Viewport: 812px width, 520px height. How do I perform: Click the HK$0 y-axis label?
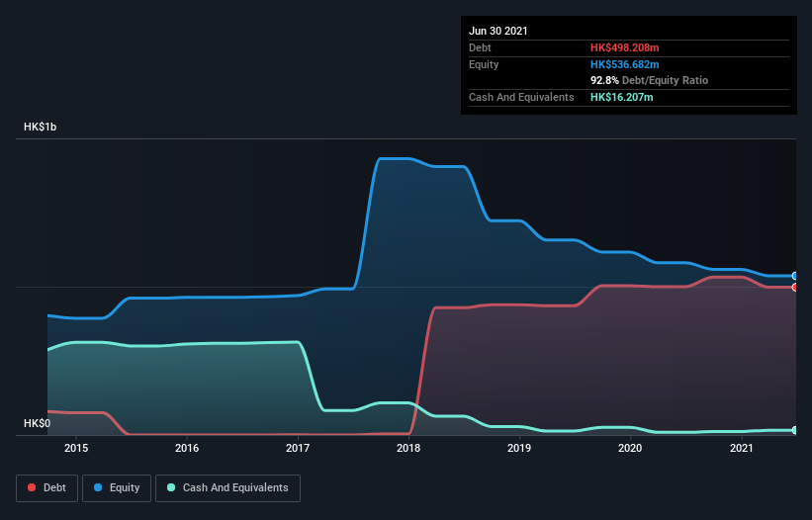coord(38,423)
